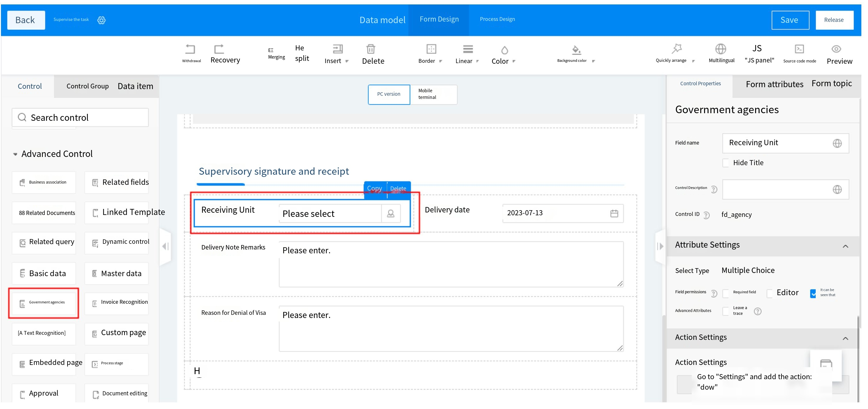Image resolution: width=868 pixels, height=409 pixels.
Task: Open the Form attributes tab
Action: point(774,85)
